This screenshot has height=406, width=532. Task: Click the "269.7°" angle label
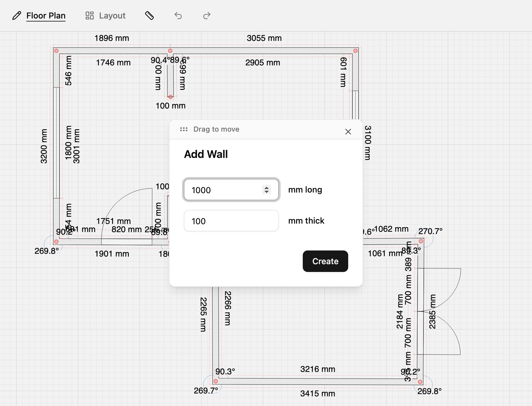[206, 390]
